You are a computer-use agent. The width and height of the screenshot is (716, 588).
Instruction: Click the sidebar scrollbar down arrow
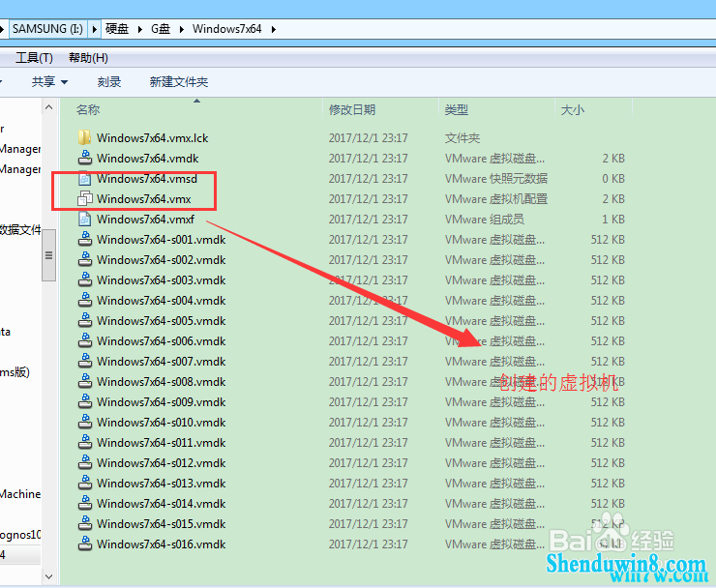(48, 576)
